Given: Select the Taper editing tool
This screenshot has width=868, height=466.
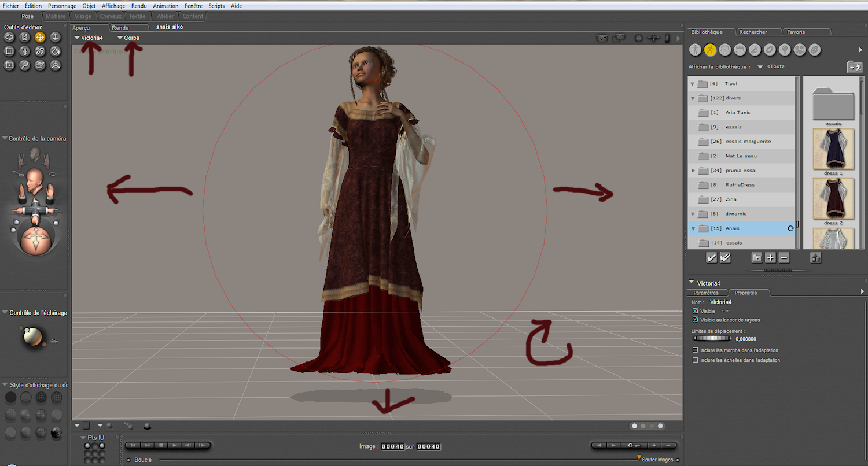Looking at the screenshot, I should point(24,51).
